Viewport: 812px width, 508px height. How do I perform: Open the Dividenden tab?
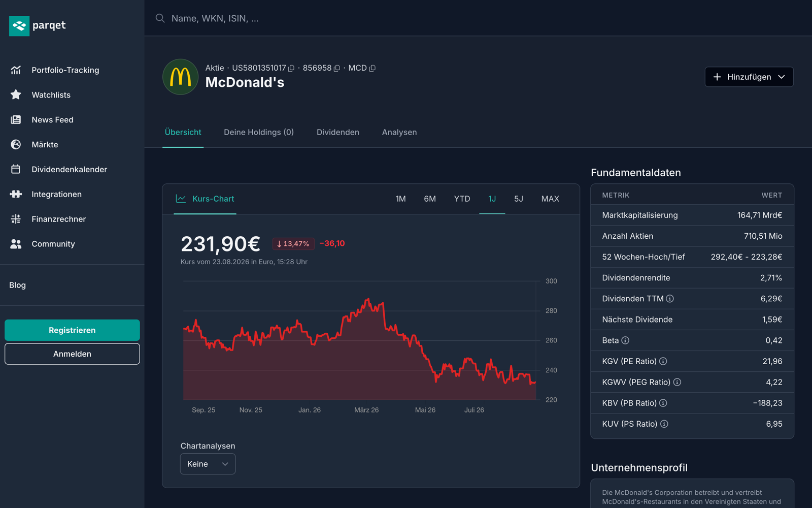point(338,132)
